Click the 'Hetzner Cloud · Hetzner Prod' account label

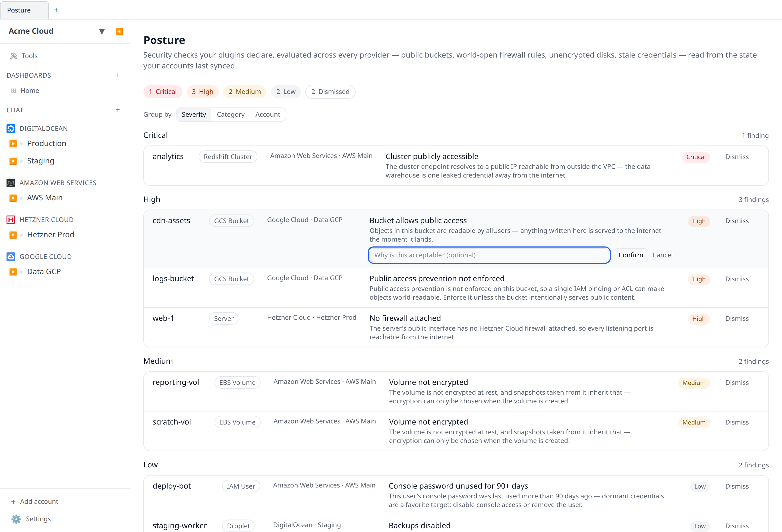point(312,318)
